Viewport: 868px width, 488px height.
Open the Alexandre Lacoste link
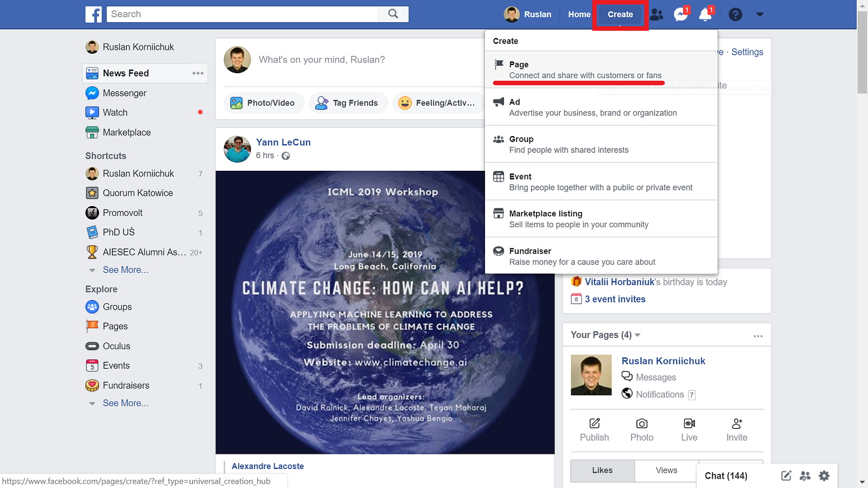(267, 466)
